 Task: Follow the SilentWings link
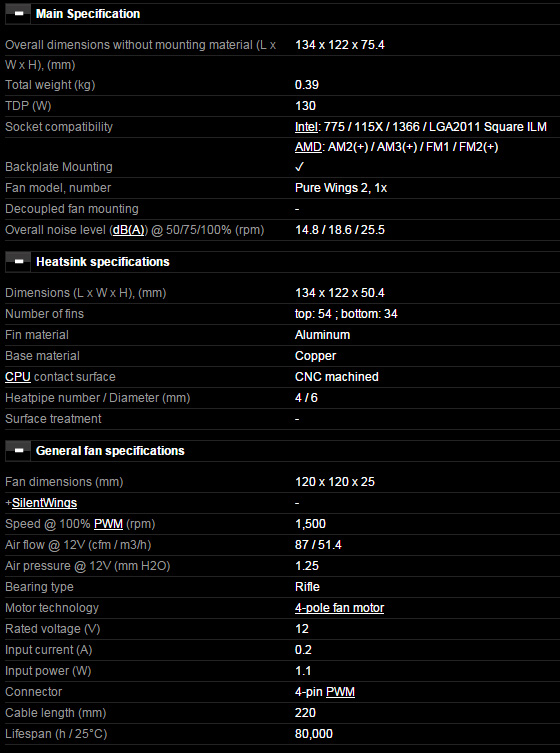click(44, 503)
